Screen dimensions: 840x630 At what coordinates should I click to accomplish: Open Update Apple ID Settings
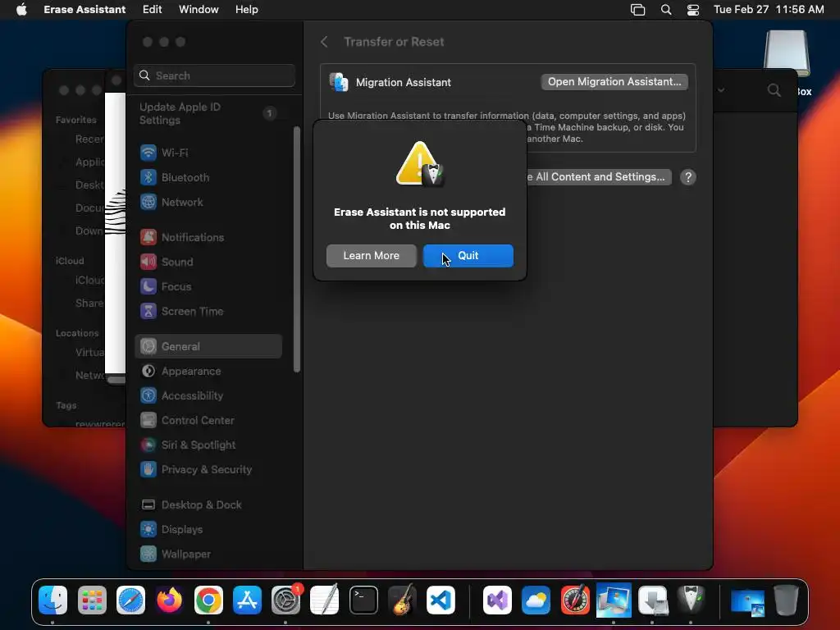pyautogui.click(x=208, y=113)
